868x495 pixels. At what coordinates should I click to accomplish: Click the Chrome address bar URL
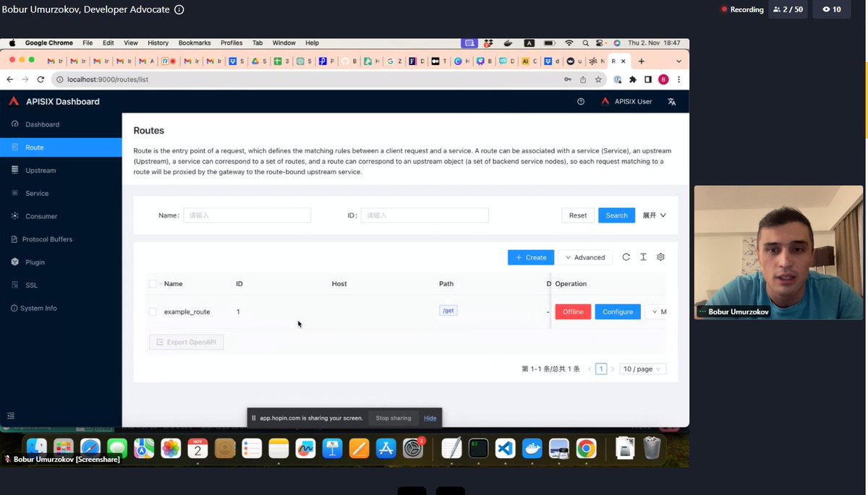coord(108,79)
